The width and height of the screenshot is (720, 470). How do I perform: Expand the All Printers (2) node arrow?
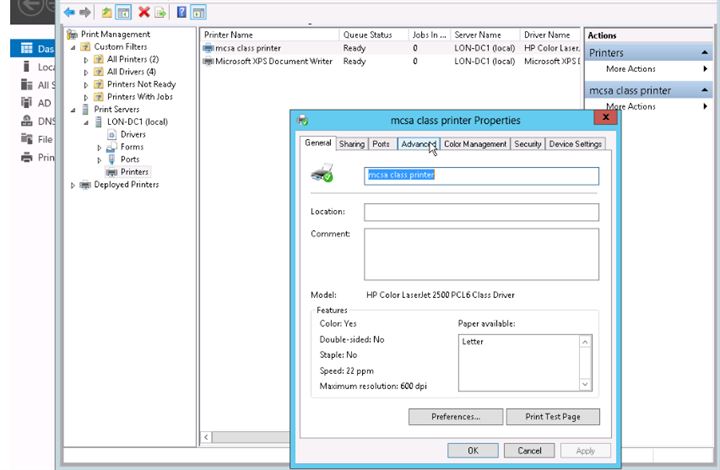click(x=86, y=60)
